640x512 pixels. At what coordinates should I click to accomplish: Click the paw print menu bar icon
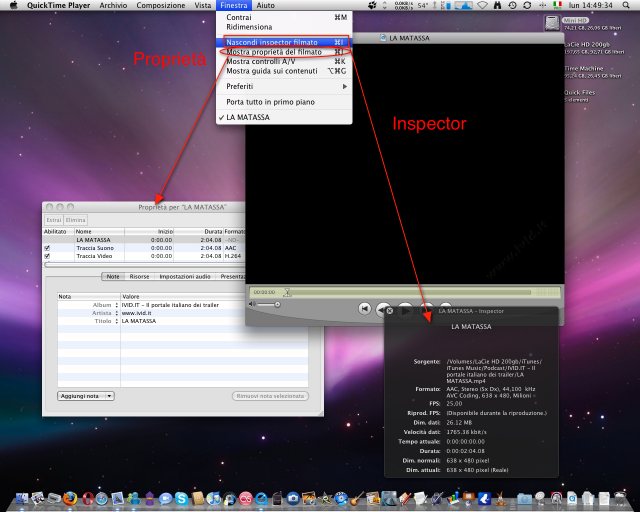pos(372,5)
